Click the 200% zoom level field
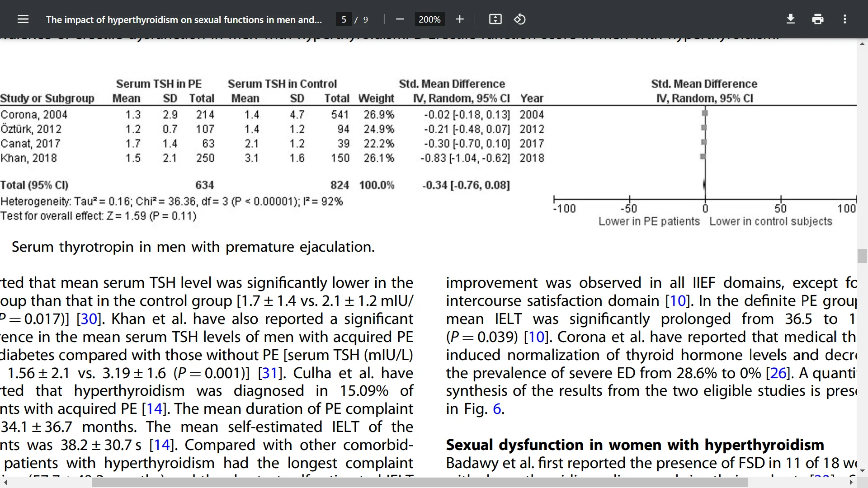The image size is (868, 488). coord(429,19)
